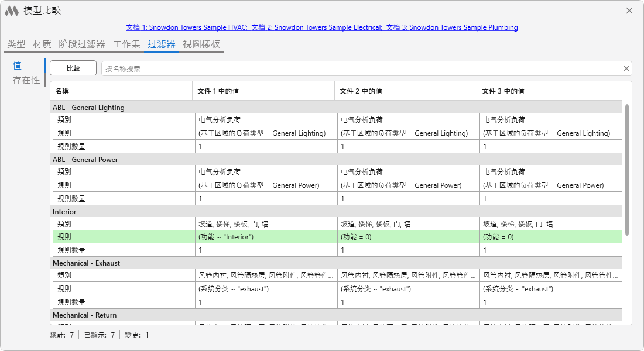
Task: Open the 視圖樣板 tab
Action: (x=201, y=44)
